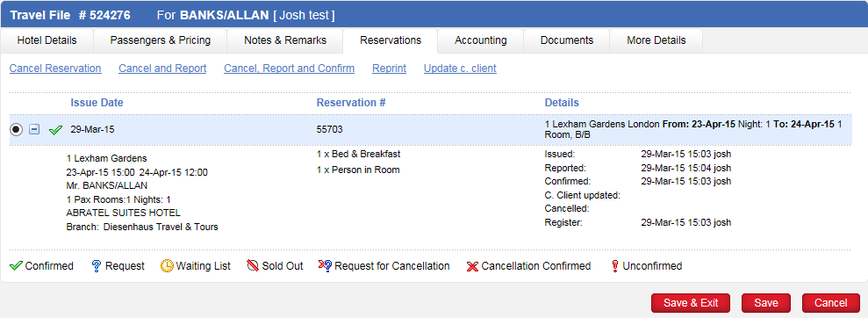868x318 pixels.
Task: Click the green confirmed checkmark on reservation row
Action: 54,130
